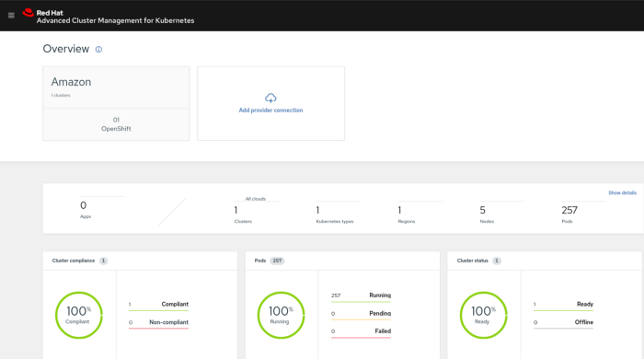Show clusters with Offline status
The image size is (644, 359).
click(x=563, y=323)
